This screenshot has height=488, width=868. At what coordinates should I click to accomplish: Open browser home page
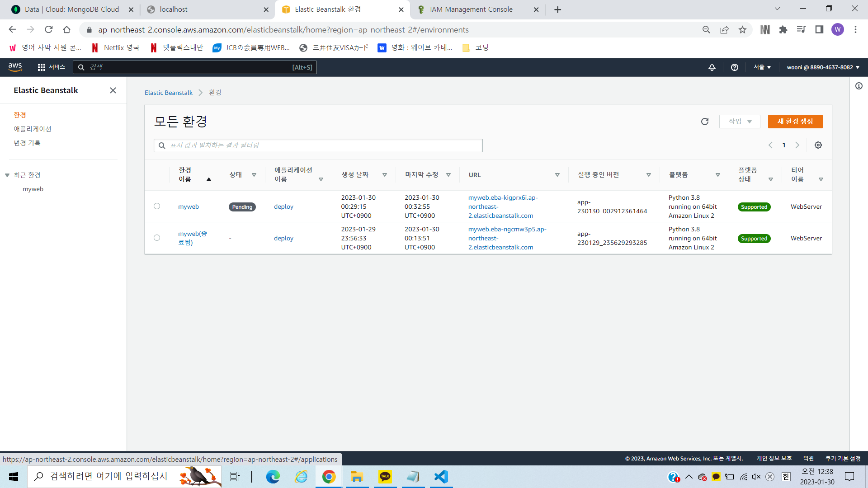coord(66,30)
